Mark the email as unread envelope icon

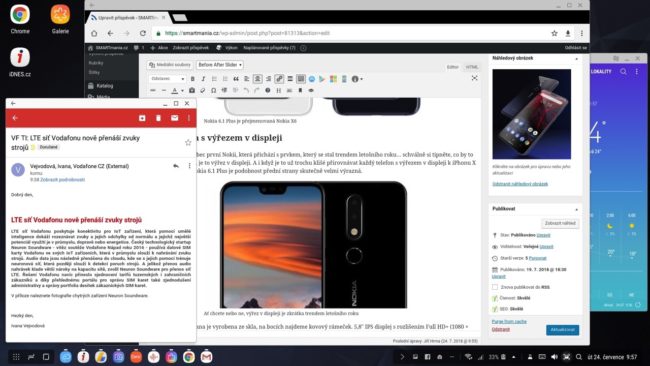point(175,118)
